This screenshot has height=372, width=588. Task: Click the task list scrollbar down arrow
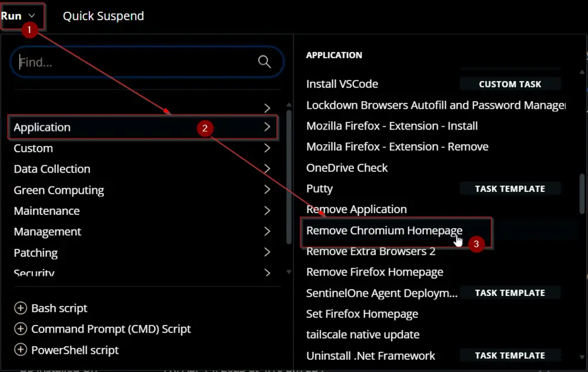pos(582,357)
